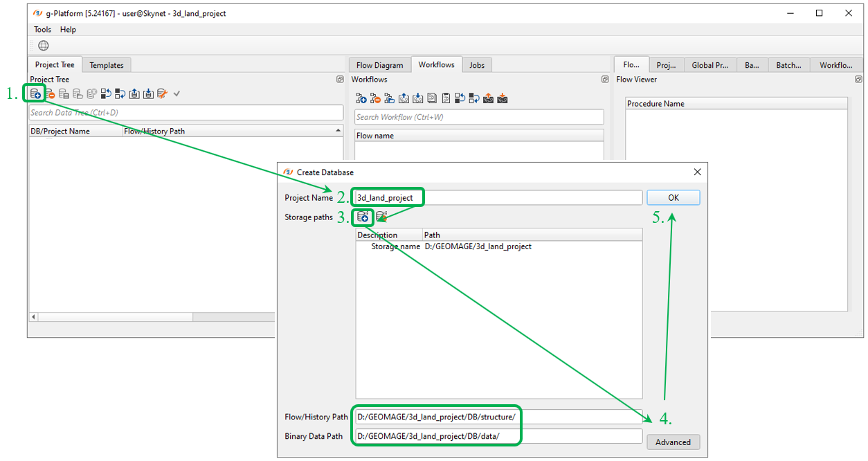The width and height of the screenshot is (868, 461).
Task: Click the copy workflow icon
Action: 431,98
